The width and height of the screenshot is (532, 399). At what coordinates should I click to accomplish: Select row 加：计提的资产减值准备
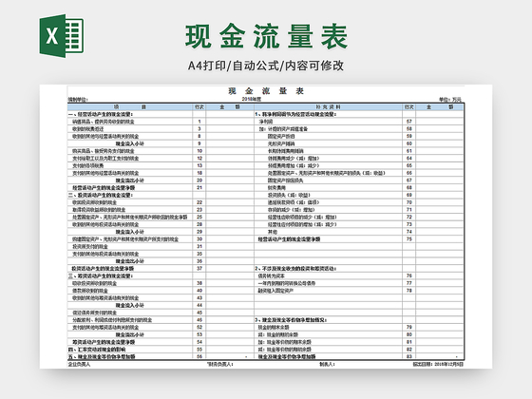(x=283, y=129)
